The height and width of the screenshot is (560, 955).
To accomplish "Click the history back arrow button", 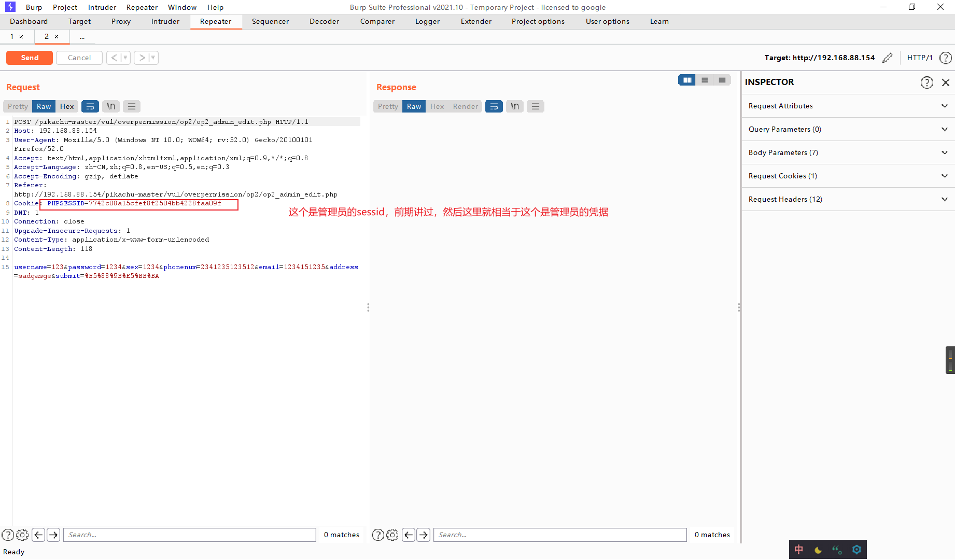I will point(114,58).
